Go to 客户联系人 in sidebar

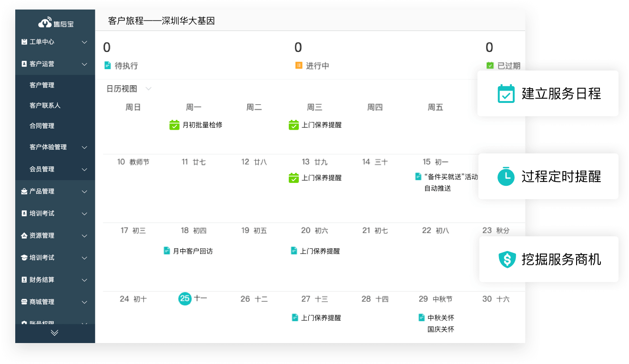point(45,105)
